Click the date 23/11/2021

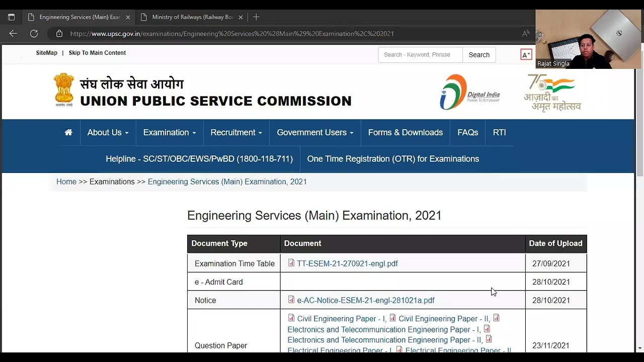point(551,345)
